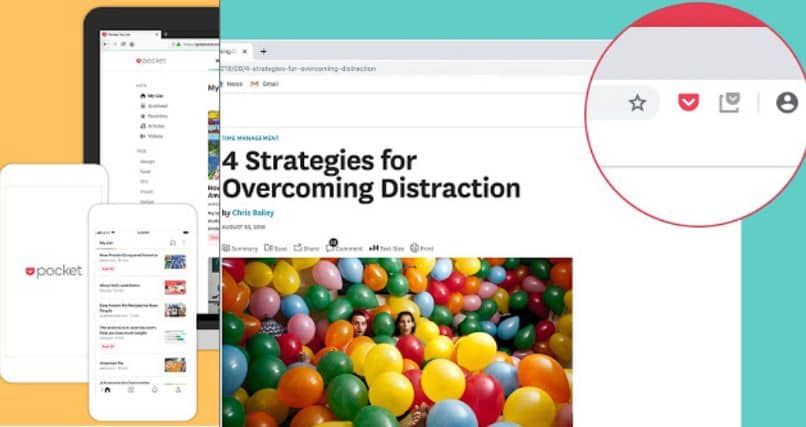Screen dimensions: 806x427
Task: Click the Share article tool
Action: [306, 248]
